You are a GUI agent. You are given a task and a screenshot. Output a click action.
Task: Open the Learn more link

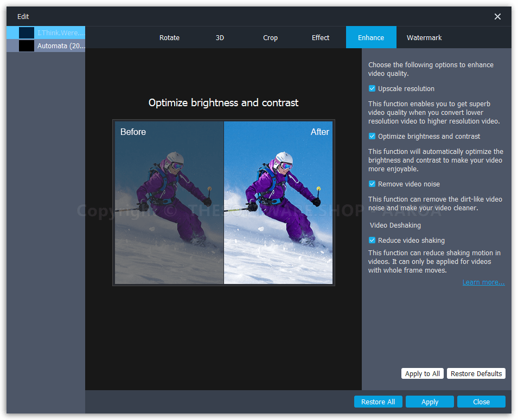click(x=483, y=282)
